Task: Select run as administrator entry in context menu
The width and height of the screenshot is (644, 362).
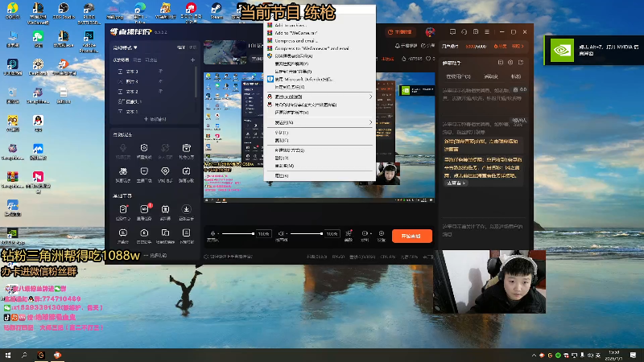Action: point(320,56)
